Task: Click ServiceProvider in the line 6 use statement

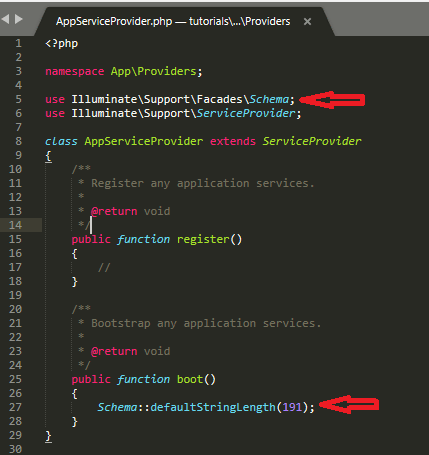Action: click(246, 113)
